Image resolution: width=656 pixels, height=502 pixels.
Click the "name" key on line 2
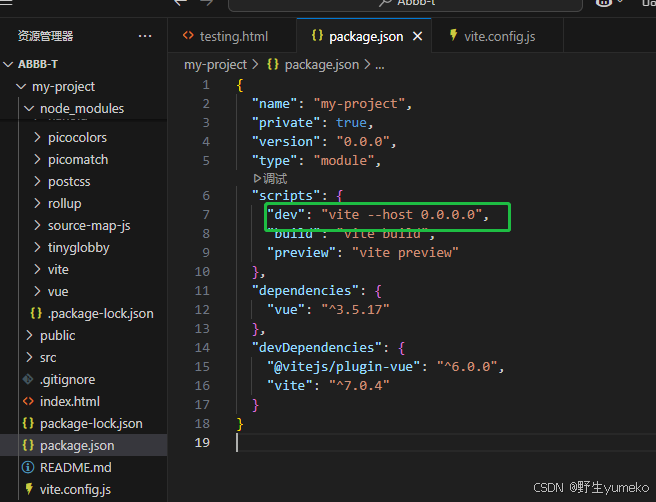pos(274,104)
